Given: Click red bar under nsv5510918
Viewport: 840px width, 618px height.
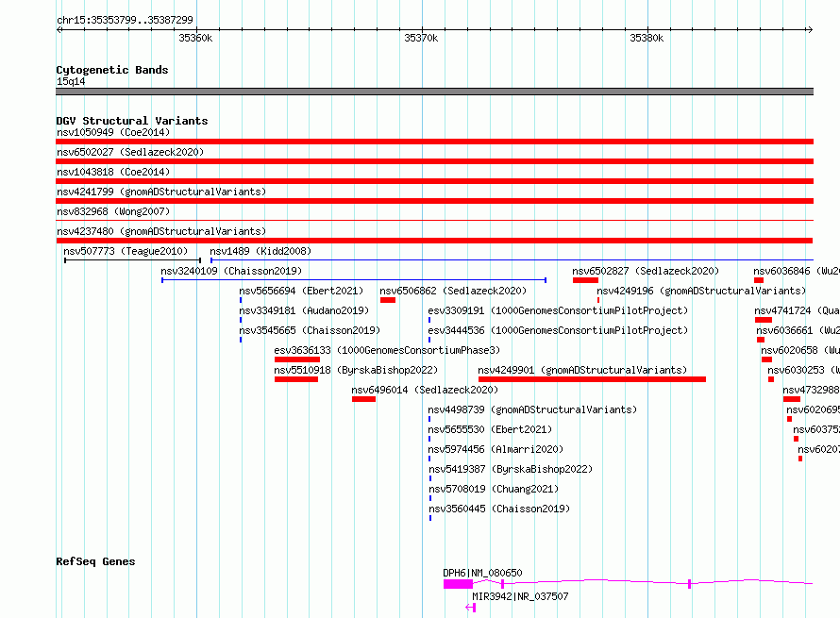Looking at the screenshot, I should (296, 379).
